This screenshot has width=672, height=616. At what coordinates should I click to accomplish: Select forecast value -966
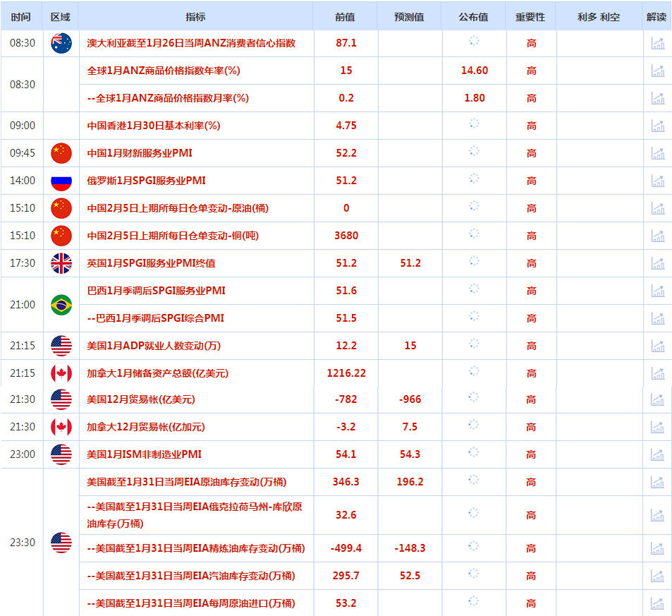(410, 399)
